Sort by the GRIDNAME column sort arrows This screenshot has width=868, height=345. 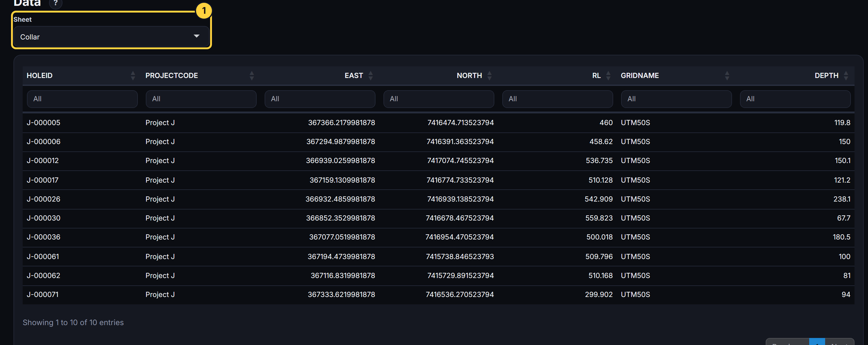(727, 76)
